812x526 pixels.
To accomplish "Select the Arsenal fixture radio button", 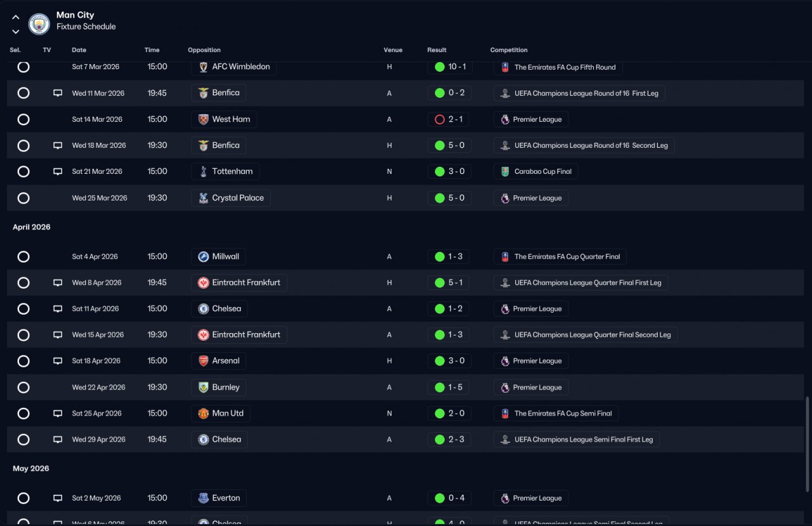I will (23, 361).
